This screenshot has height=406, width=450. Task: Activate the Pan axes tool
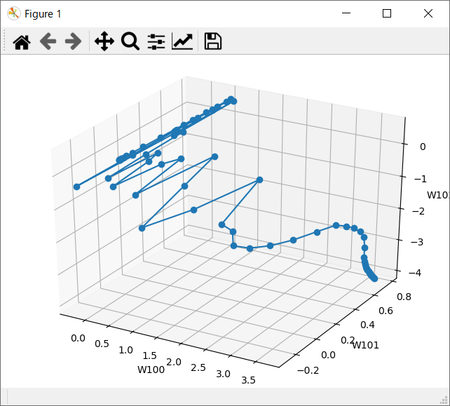(104, 41)
